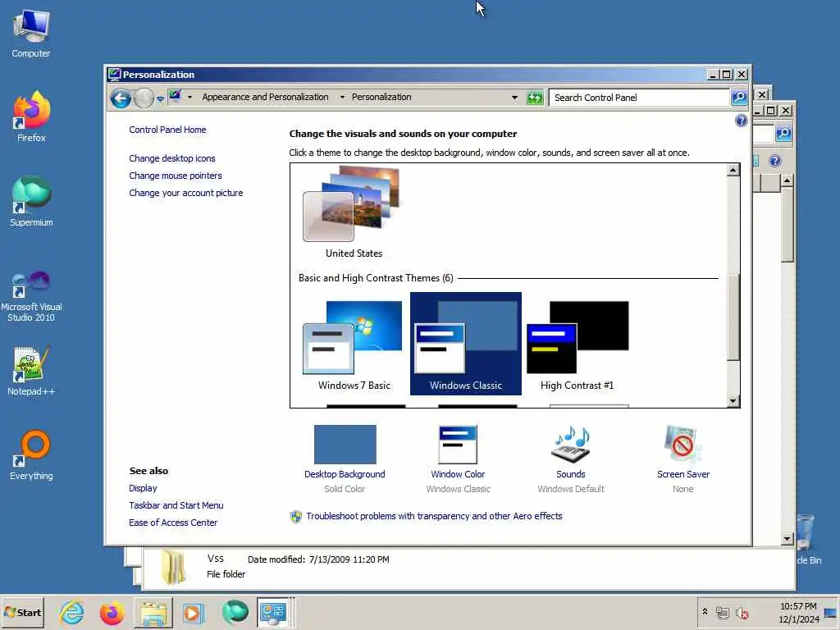Focus the Search Control Panel field
The width and height of the screenshot is (840, 630).
pyautogui.click(x=638, y=98)
